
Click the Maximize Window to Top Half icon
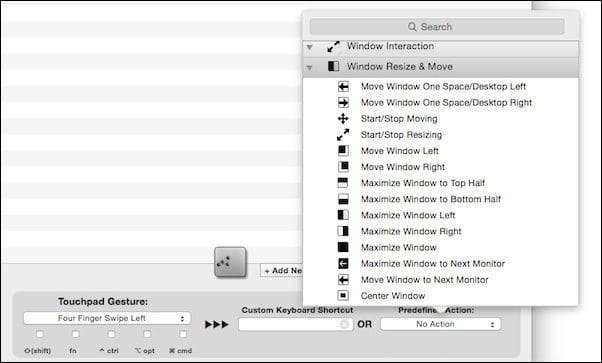pyautogui.click(x=343, y=183)
